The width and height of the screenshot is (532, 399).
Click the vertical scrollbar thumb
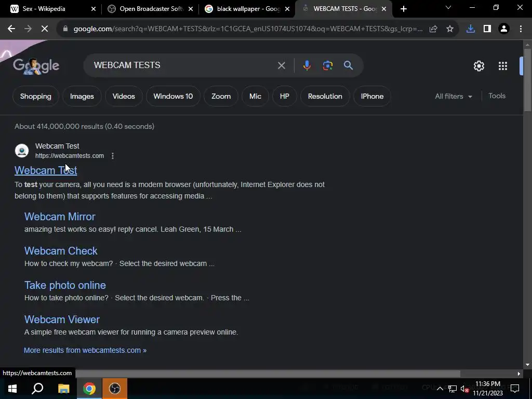[527, 80]
